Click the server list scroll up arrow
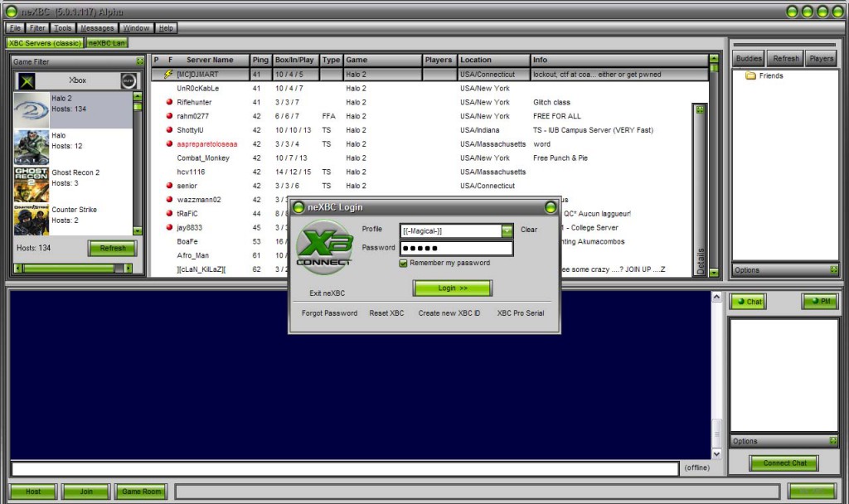 [714, 59]
